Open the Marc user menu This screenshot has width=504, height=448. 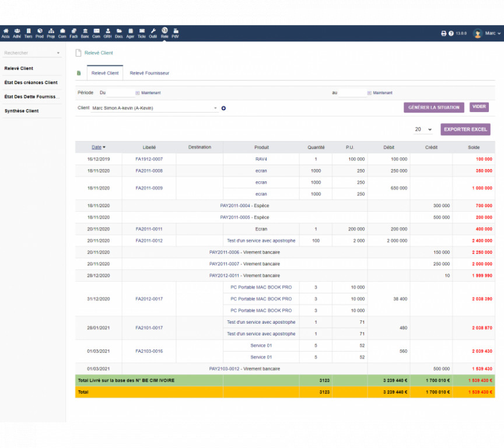click(x=487, y=34)
